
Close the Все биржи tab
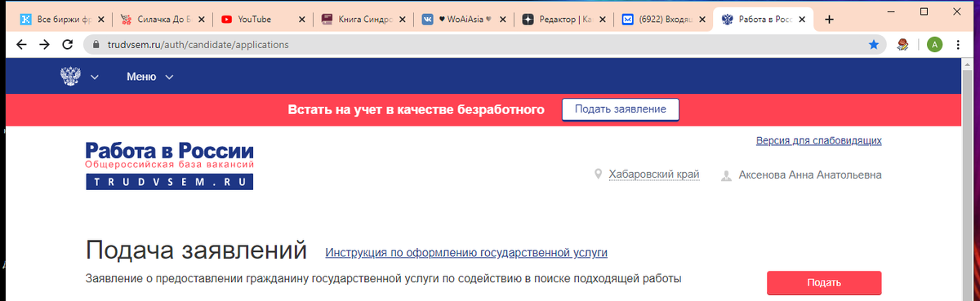click(x=101, y=20)
